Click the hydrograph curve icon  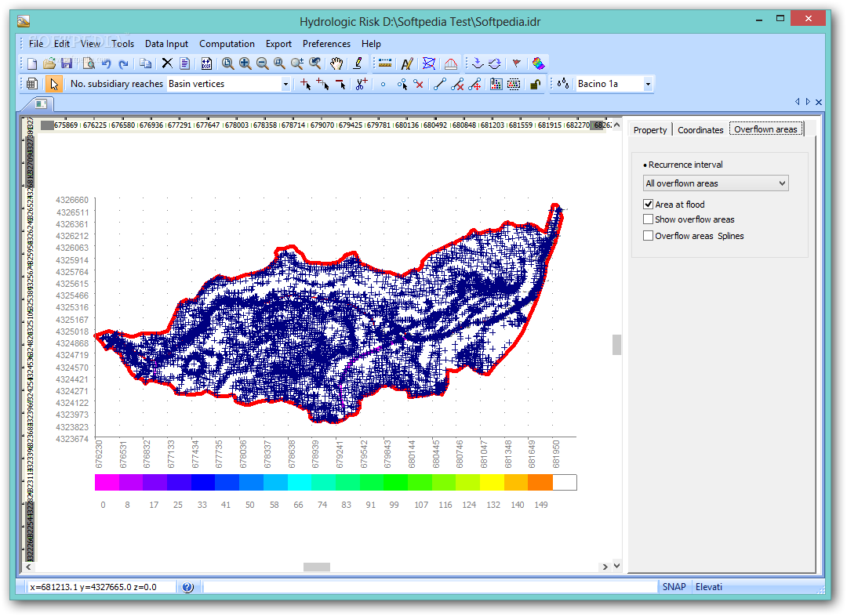450,63
